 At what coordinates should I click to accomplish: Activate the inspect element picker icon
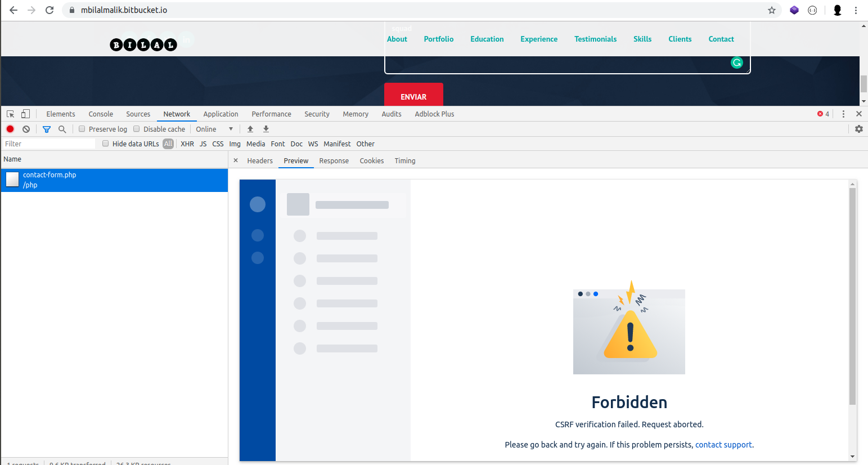tap(10, 114)
